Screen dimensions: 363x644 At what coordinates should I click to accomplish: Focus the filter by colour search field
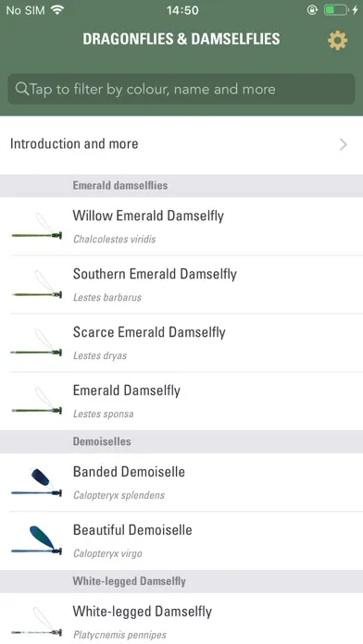tap(181, 89)
